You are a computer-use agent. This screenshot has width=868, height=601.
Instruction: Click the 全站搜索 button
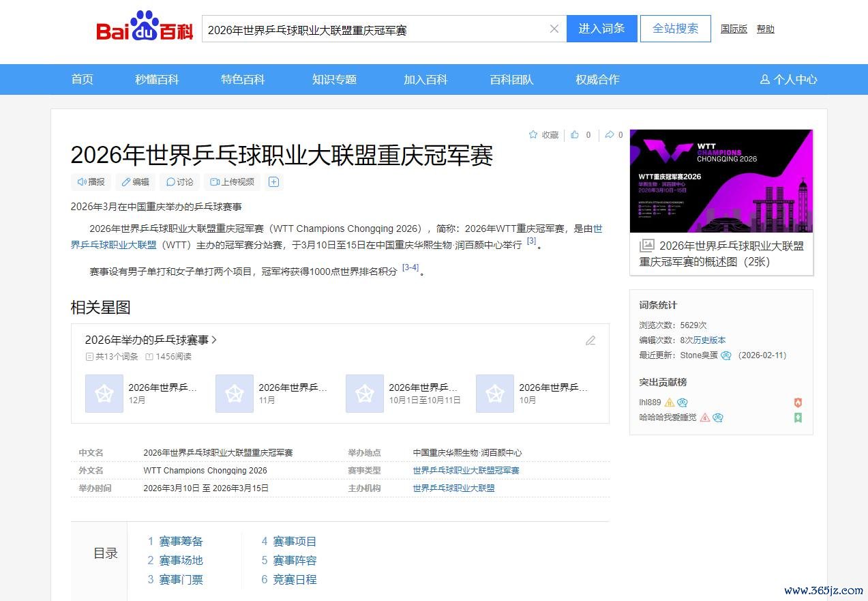675,29
